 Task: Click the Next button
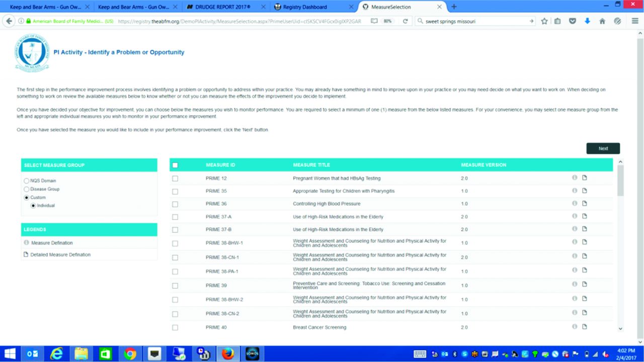(603, 148)
